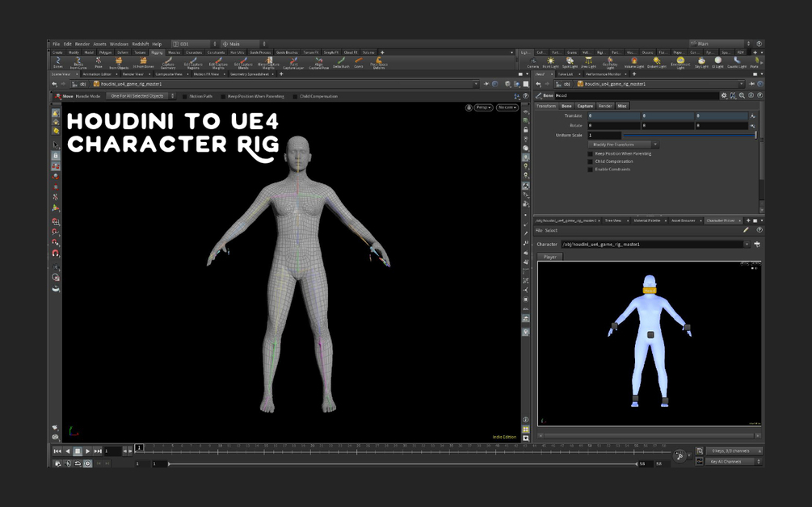Enable the Motion Path checkbox
Screen dimensions: 812x507
pyautogui.click(x=185, y=96)
